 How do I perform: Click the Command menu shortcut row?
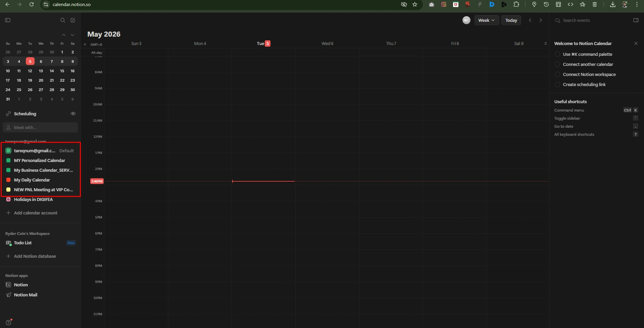pyautogui.click(x=596, y=110)
